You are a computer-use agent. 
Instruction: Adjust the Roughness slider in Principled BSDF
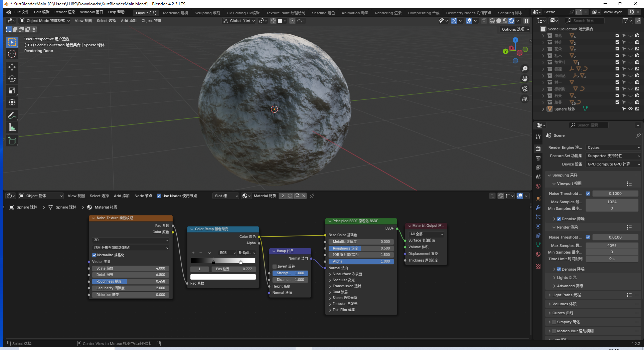(361, 248)
